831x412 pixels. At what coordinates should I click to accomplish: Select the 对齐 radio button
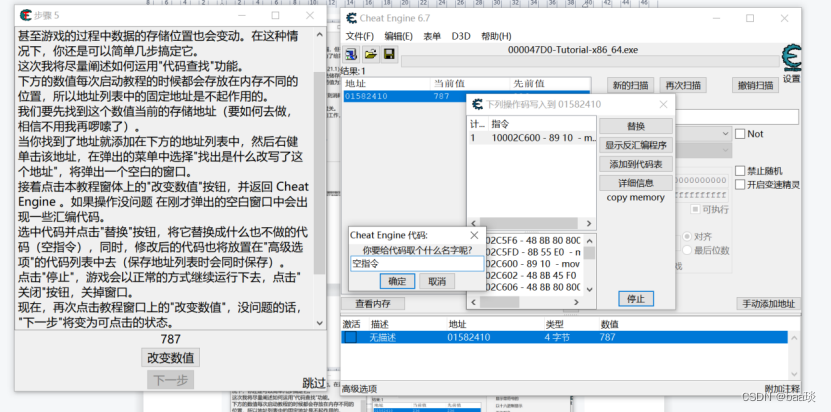687,236
